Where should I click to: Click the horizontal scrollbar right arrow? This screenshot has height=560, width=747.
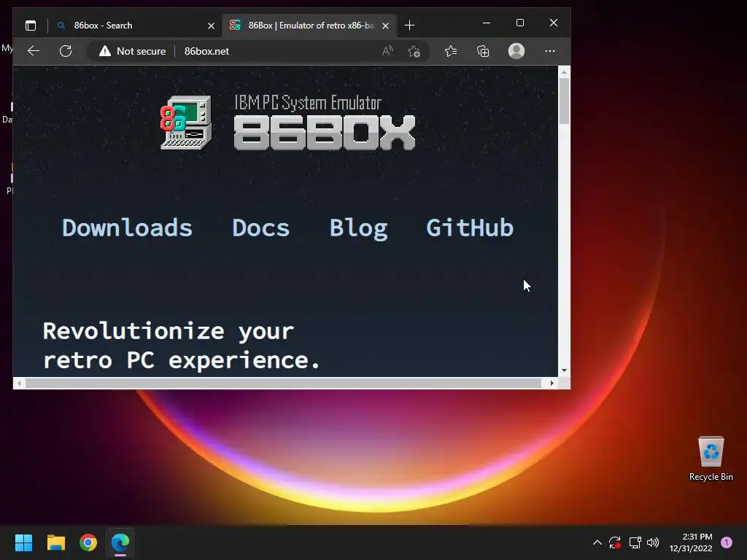pyautogui.click(x=551, y=383)
